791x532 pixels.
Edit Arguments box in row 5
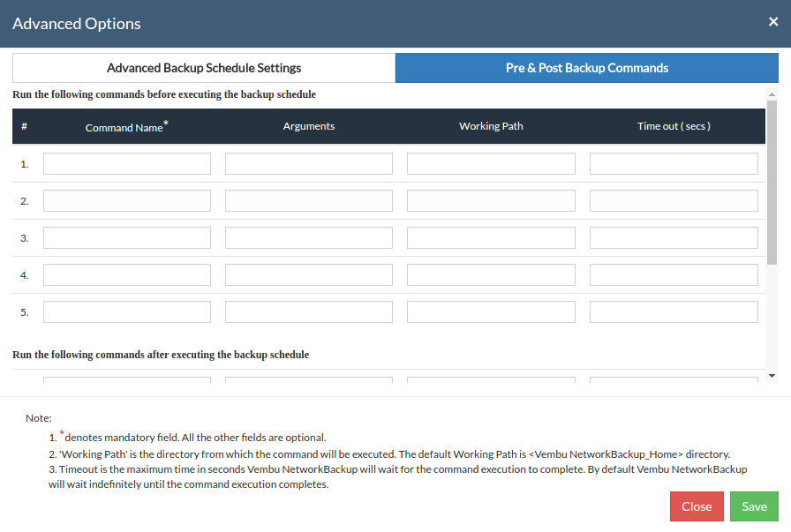(x=309, y=311)
